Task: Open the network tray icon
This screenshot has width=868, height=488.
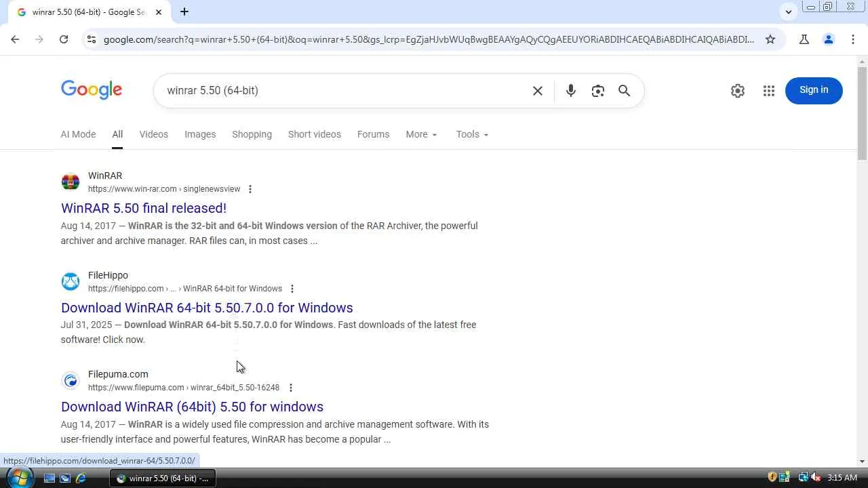Action: pyautogui.click(x=803, y=478)
